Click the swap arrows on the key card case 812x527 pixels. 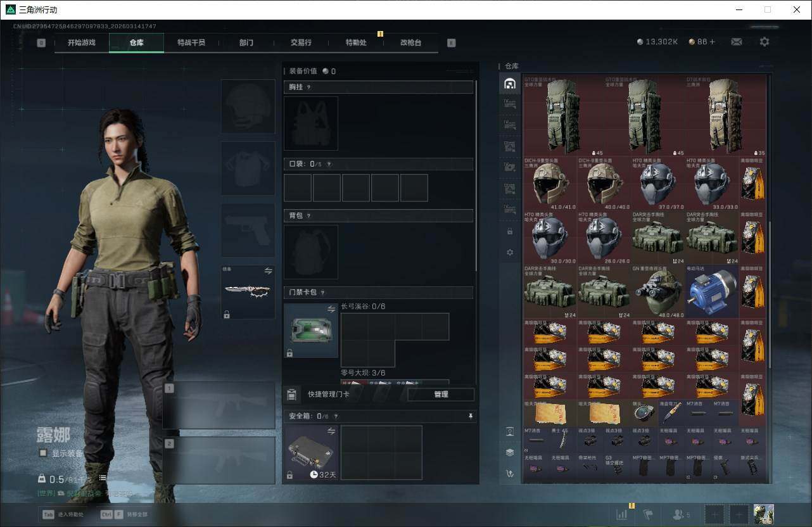(331, 309)
